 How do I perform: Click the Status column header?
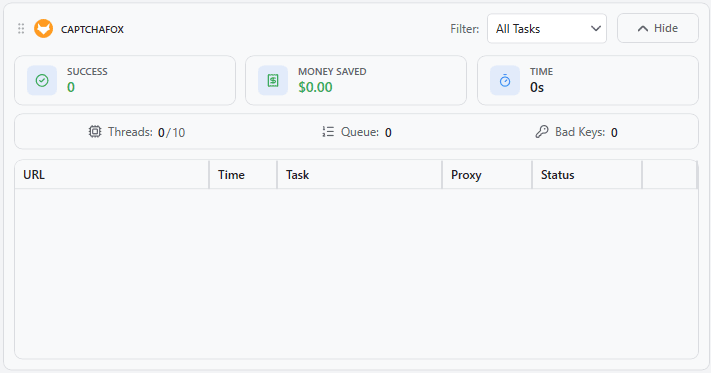pos(587,174)
